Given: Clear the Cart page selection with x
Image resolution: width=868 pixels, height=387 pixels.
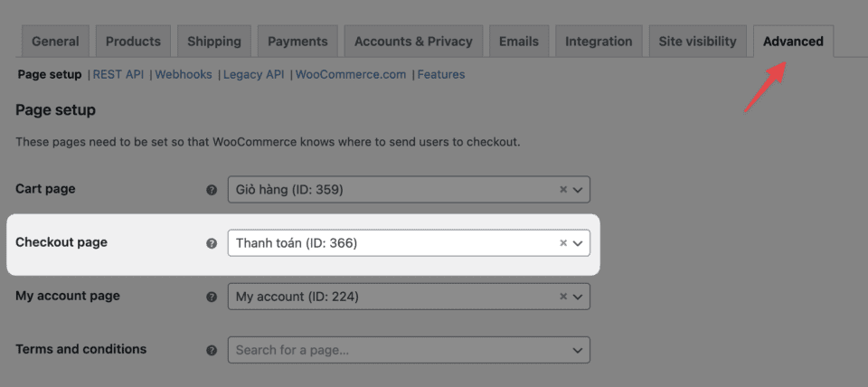Looking at the screenshot, I should pos(562,190).
